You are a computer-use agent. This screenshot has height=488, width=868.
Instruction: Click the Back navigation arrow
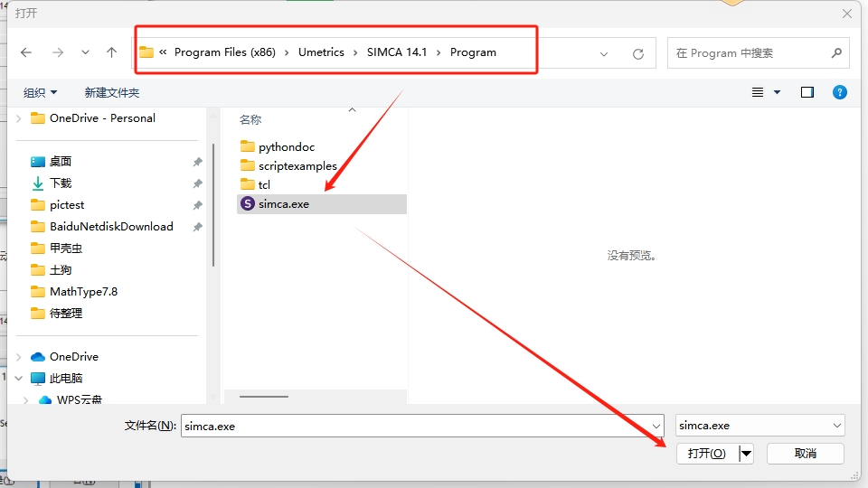point(26,52)
